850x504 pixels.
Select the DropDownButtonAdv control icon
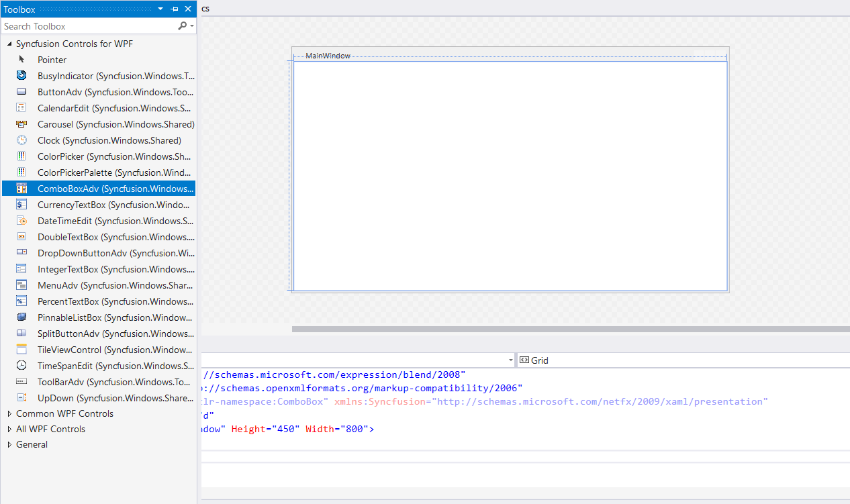(21, 253)
